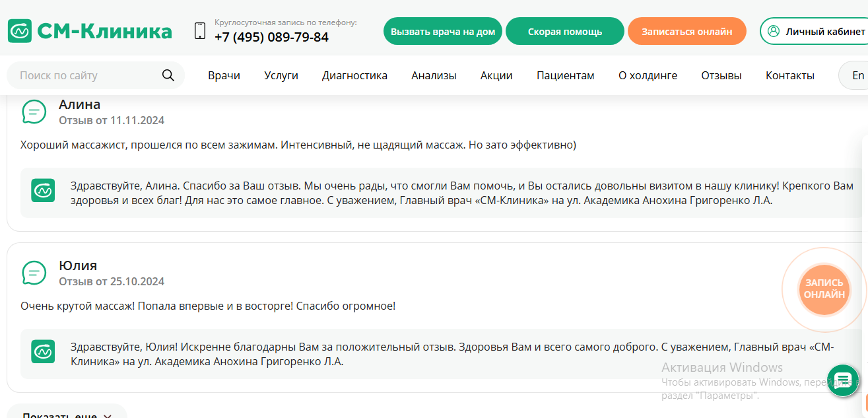868x418 pixels.
Task: Click the phone handset icon in the header
Action: 199,30
